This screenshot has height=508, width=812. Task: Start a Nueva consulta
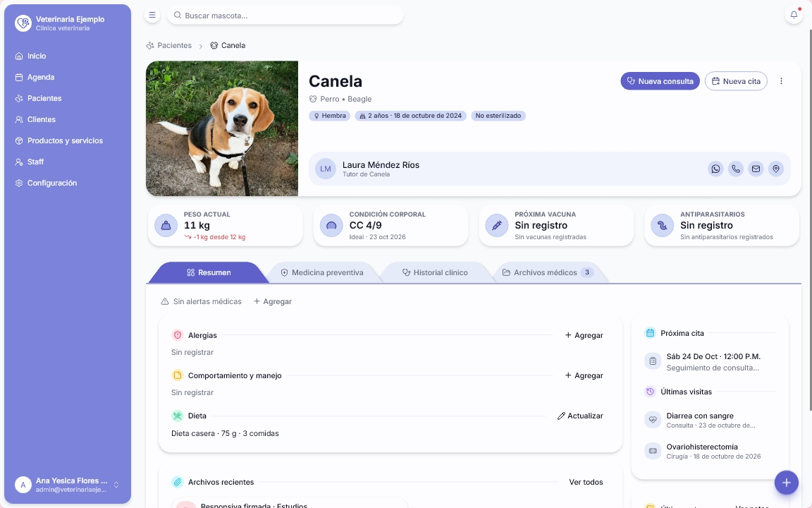pos(660,81)
